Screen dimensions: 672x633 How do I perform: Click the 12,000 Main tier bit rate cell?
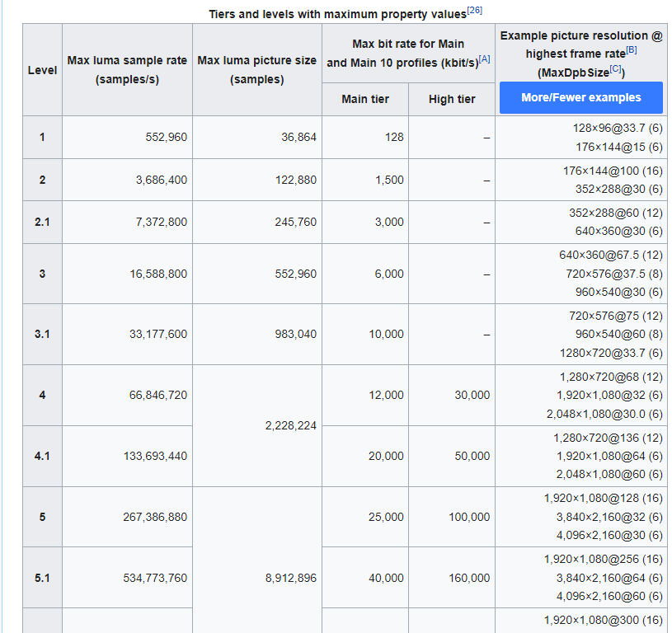coord(365,395)
